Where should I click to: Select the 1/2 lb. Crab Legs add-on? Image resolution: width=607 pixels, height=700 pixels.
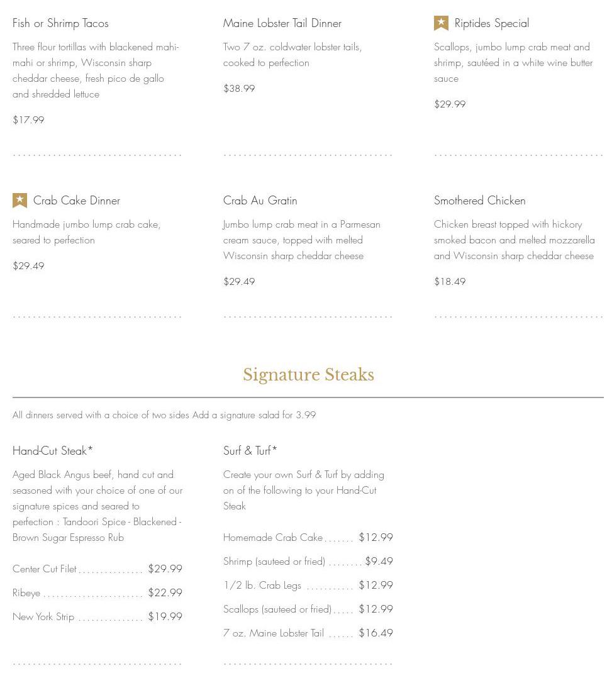pyautogui.click(x=262, y=586)
